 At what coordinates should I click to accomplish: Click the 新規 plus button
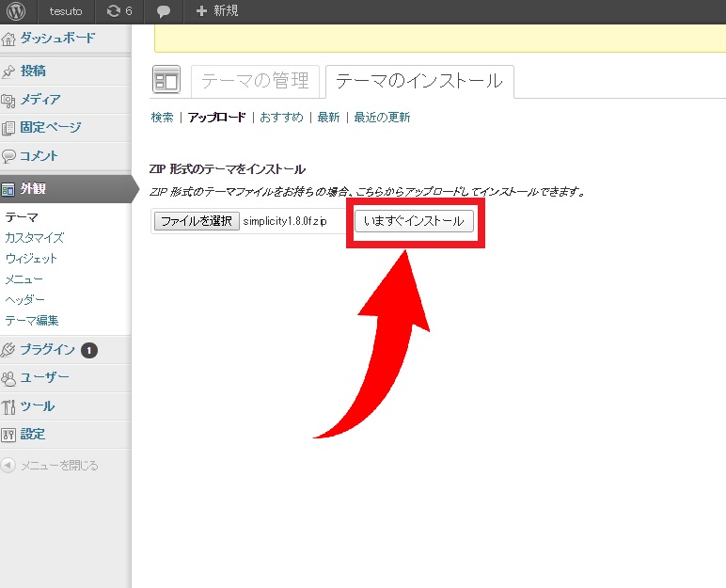(x=216, y=11)
